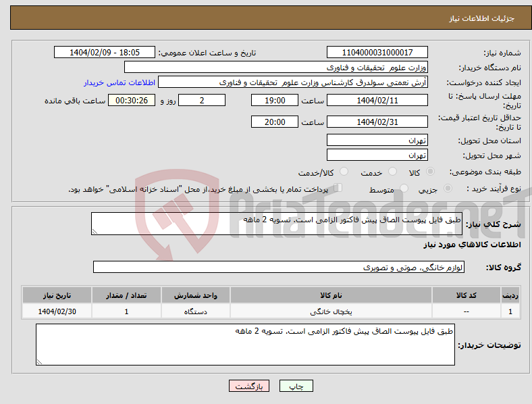Click buyer organization name field
This screenshot has width=532, height=404.
click(276, 67)
